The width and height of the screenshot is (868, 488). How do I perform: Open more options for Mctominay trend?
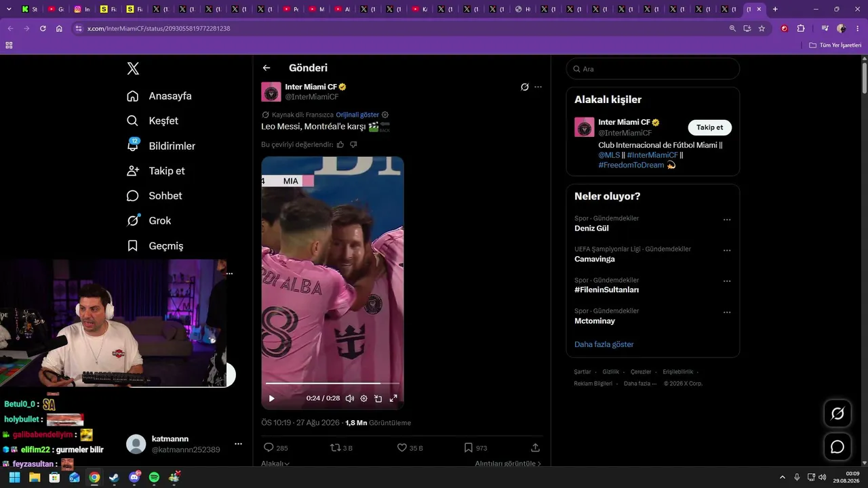[x=727, y=312]
